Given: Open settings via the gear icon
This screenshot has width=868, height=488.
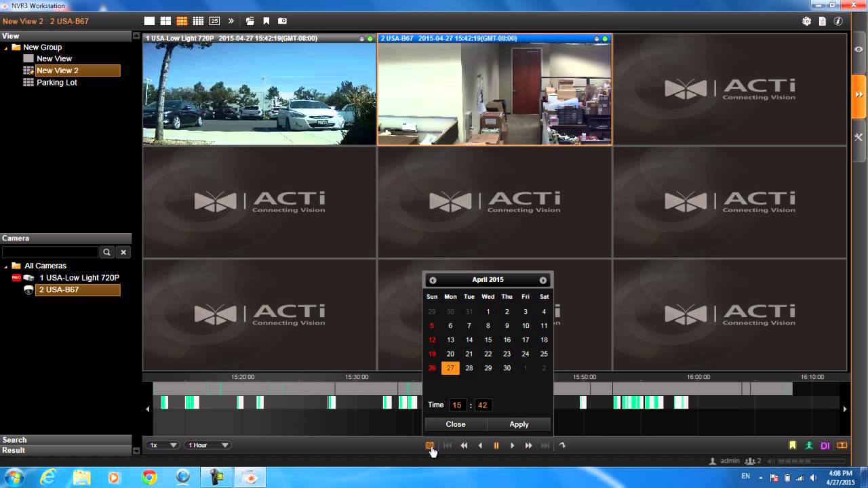Looking at the screenshot, I should tap(806, 21).
